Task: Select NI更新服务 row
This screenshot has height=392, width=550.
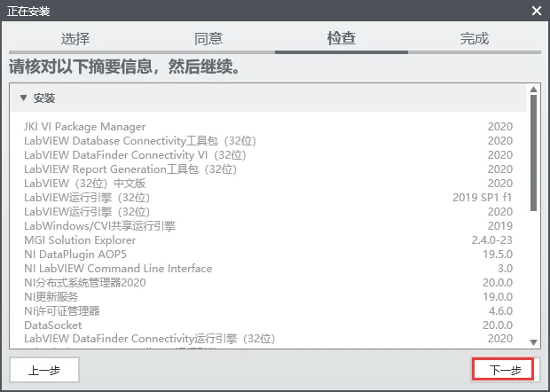Action: click(x=268, y=297)
